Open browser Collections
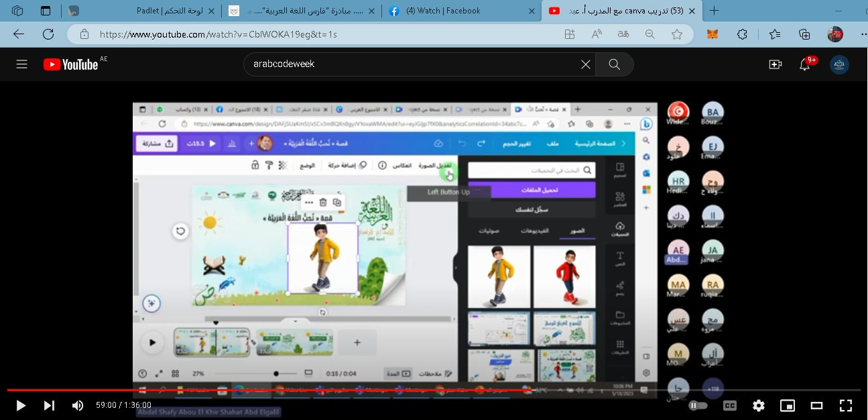 pos(805,34)
